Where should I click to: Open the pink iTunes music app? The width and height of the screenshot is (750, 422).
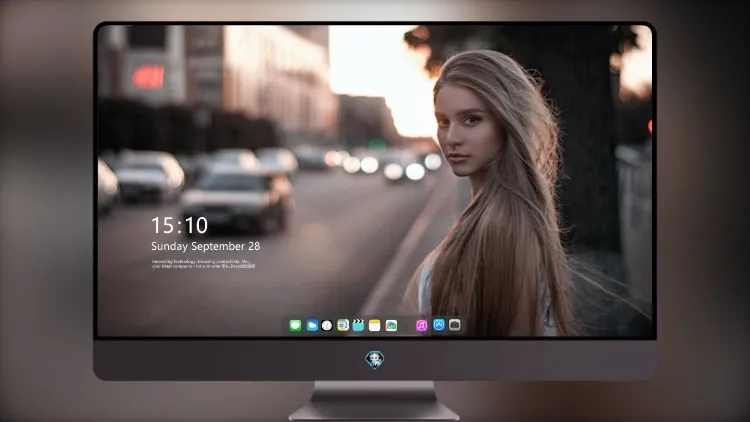(421, 325)
